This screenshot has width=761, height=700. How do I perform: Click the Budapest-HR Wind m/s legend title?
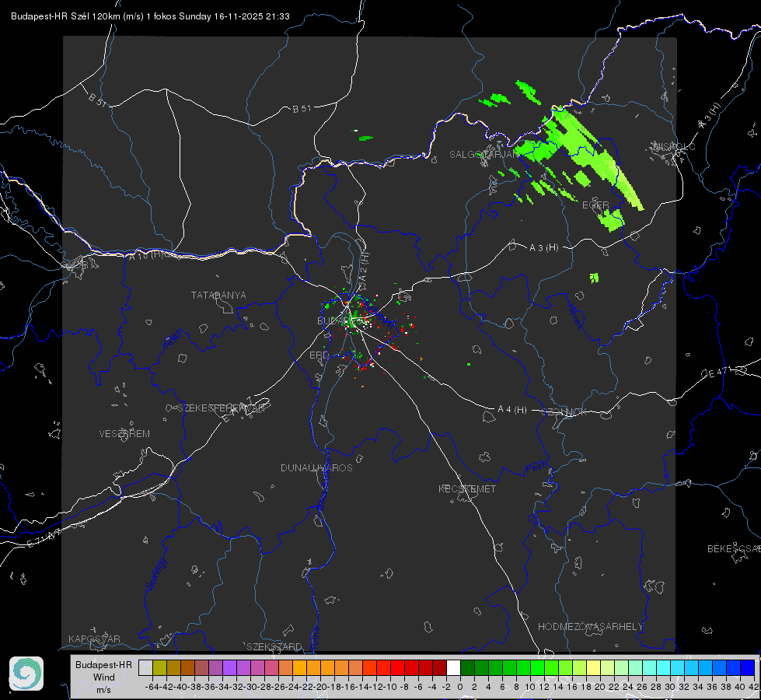click(x=104, y=677)
